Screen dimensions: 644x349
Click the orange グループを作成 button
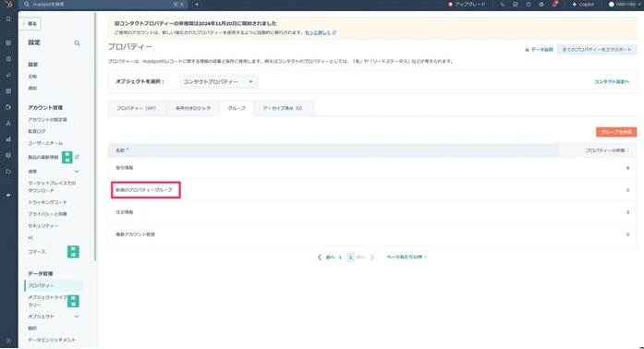click(616, 132)
